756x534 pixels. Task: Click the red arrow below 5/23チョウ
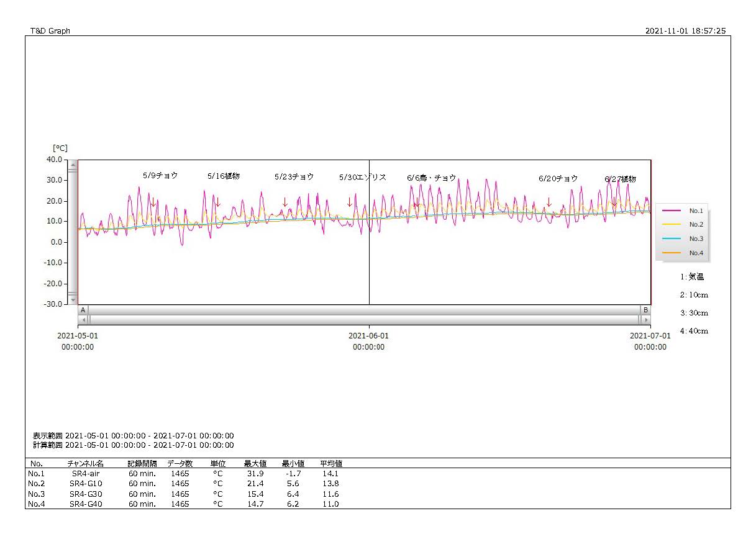click(x=285, y=202)
